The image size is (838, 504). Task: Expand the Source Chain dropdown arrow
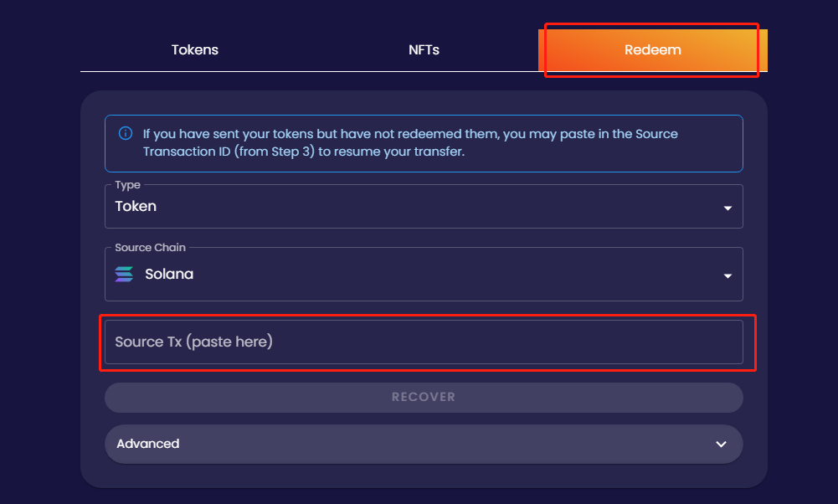click(727, 275)
